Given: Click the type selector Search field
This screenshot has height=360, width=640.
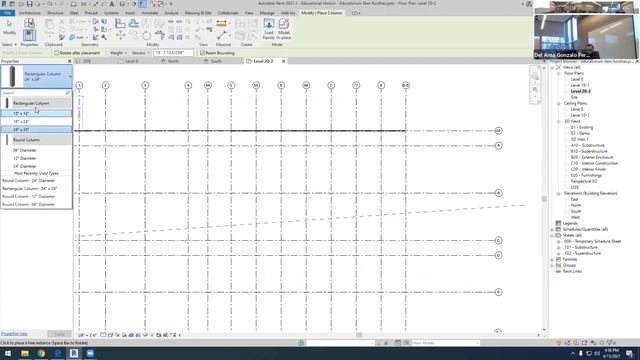Looking at the screenshot, I should (33, 93).
